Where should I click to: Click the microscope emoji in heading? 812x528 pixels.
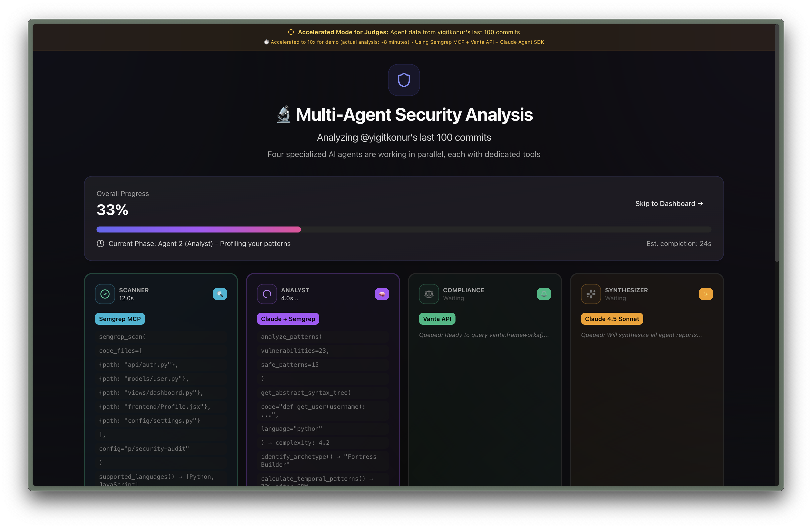pyautogui.click(x=284, y=114)
